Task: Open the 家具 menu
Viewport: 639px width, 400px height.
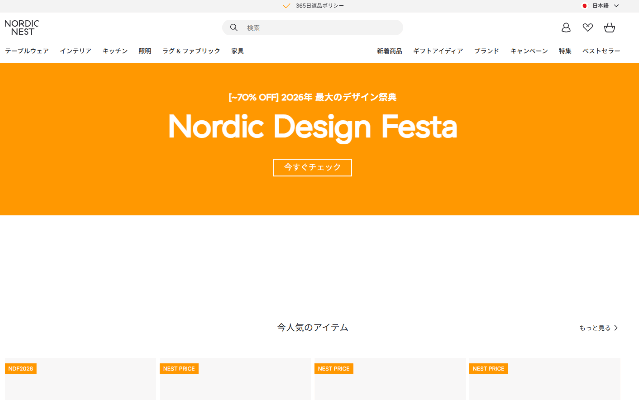Action: coord(238,51)
